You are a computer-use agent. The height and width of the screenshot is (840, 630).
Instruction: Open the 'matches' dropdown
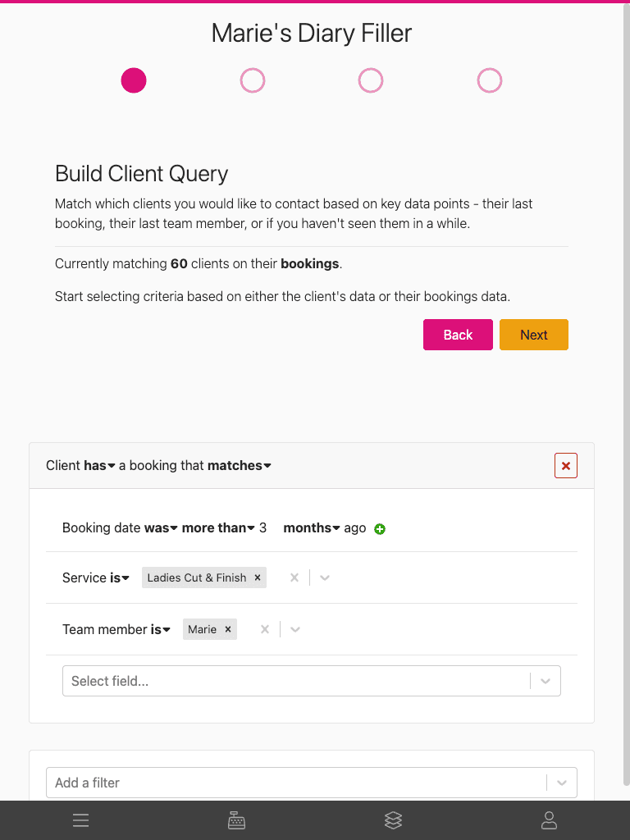pyautogui.click(x=239, y=465)
